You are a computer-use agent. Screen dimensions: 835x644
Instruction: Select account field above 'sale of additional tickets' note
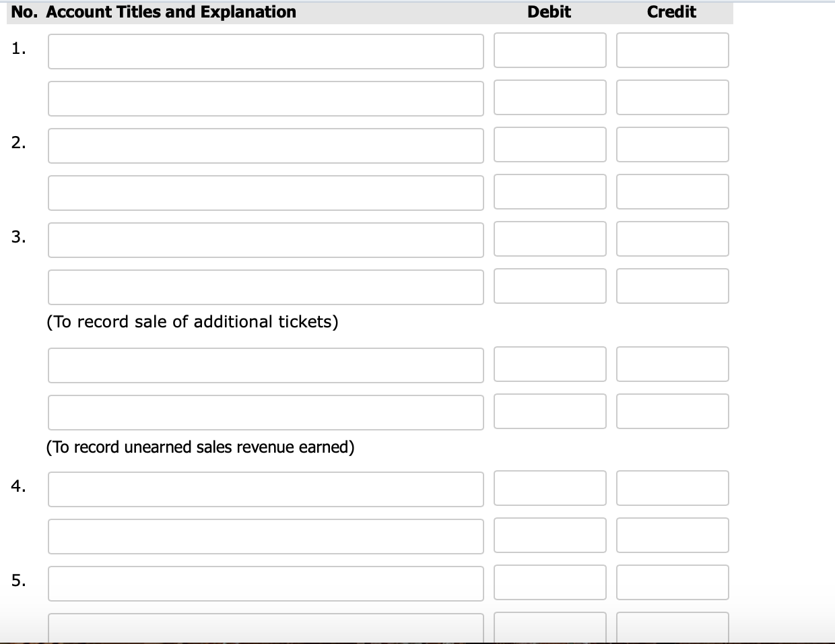pos(266,287)
